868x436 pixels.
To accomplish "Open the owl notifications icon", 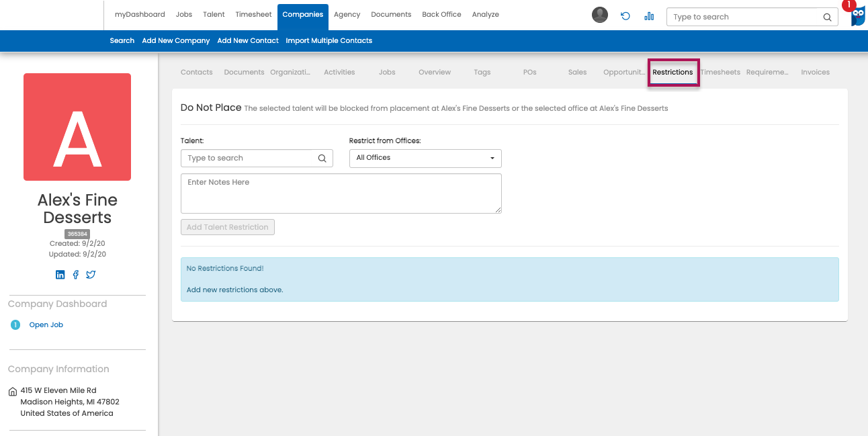I will [x=858, y=15].
